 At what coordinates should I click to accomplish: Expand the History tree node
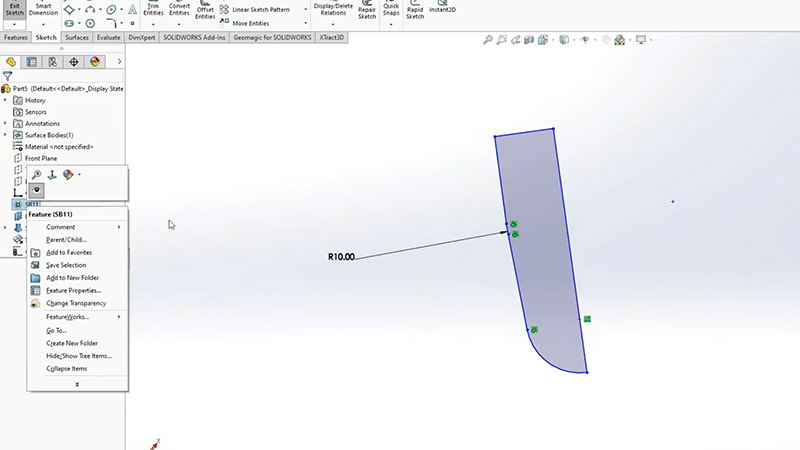(x=6, y=100)
